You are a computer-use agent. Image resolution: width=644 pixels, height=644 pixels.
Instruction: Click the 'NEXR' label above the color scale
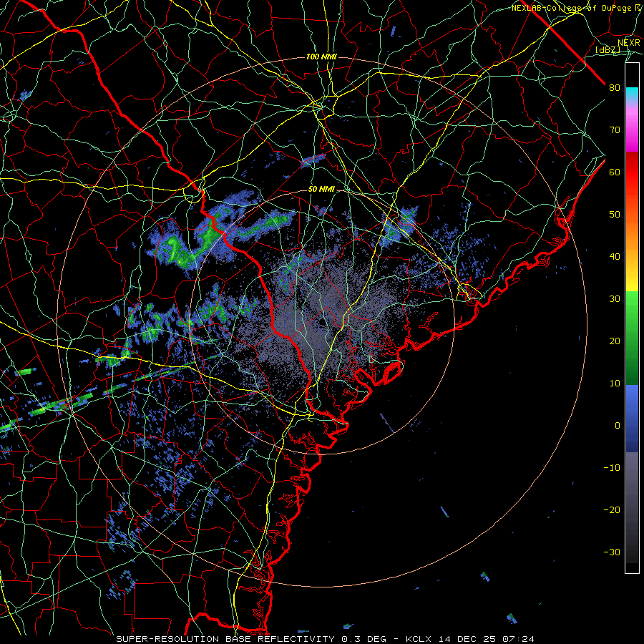[629, 43]
